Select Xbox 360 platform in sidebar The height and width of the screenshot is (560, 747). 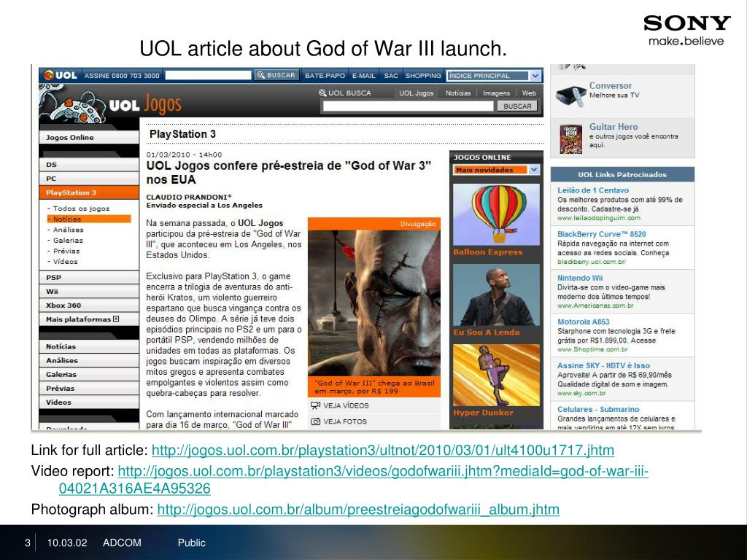tap(89, 306)
